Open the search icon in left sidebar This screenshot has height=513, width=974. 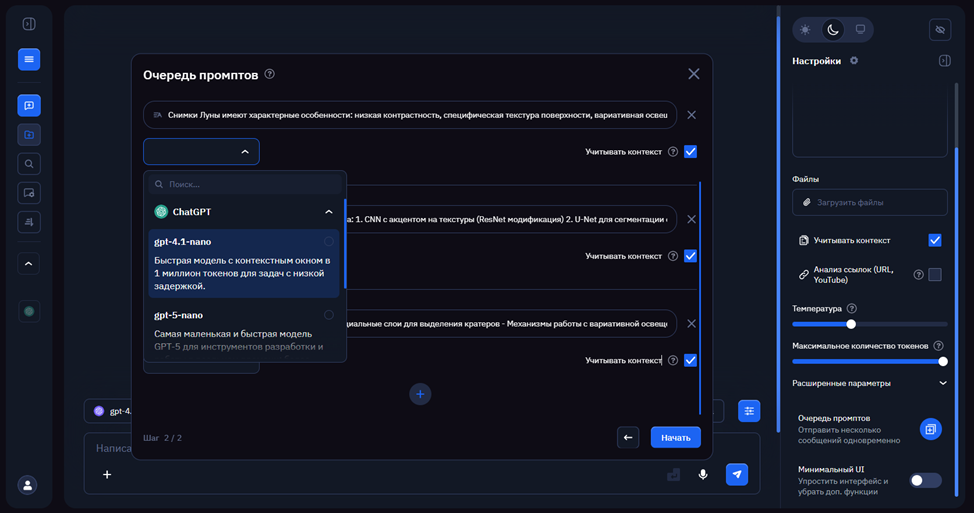pos(29,164)
